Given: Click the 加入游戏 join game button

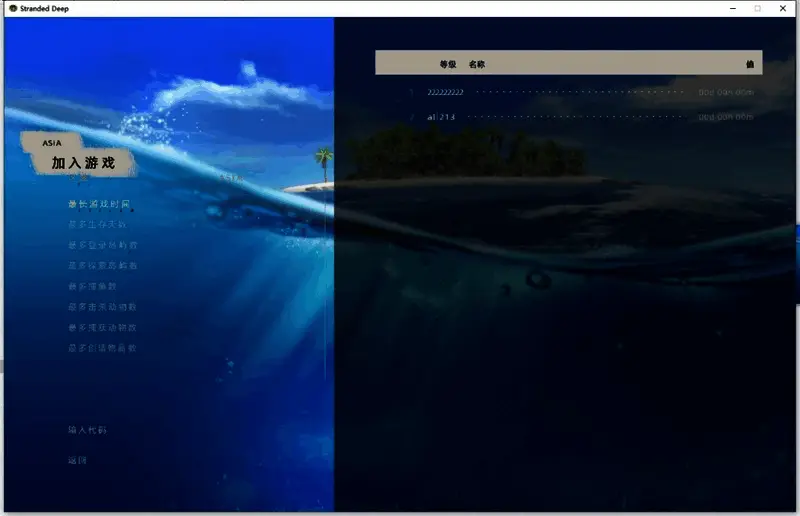Looking at the screenshot, I should 83,162.
